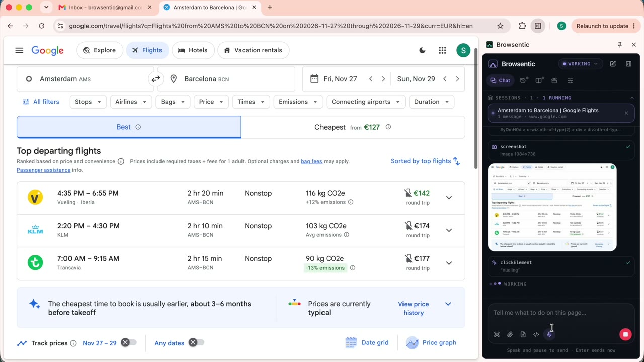Toggle the microphone voice input

(x=549, y=334)
